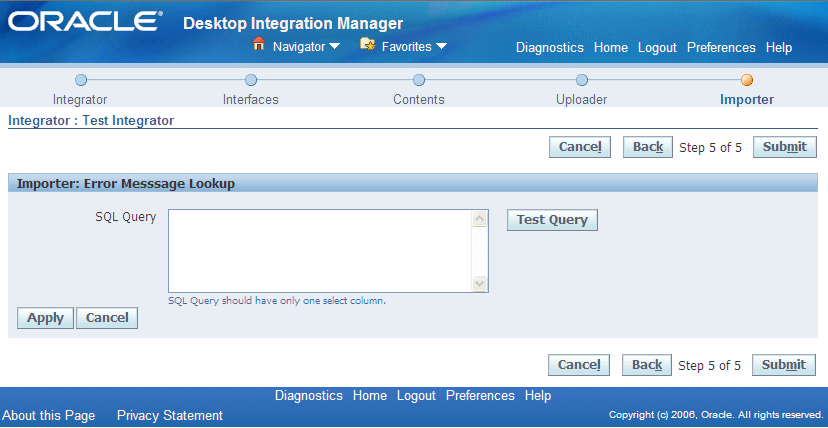Screen dimensions: 828x428
Task: Open Preferences in the footer
Action: click(480, 396)
